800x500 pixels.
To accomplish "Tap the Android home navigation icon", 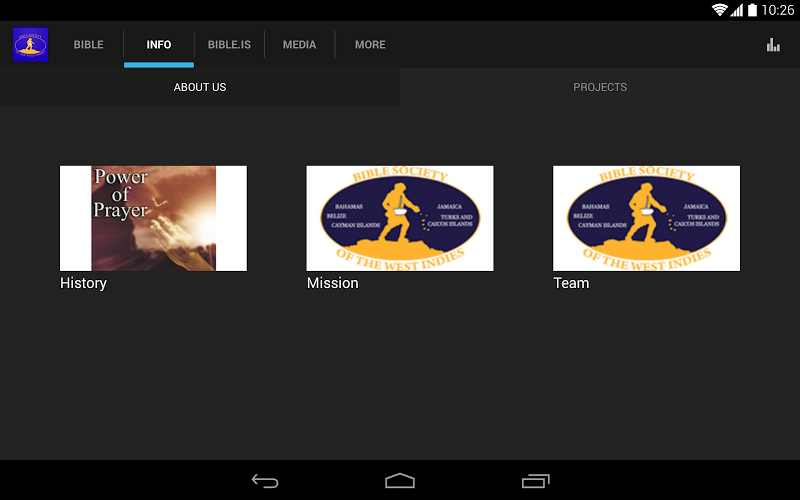I will (399, 481).
